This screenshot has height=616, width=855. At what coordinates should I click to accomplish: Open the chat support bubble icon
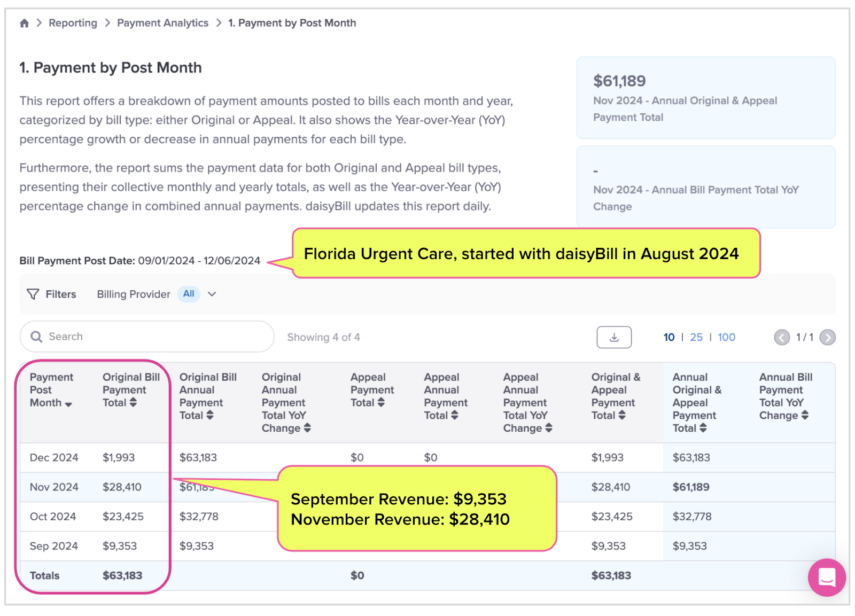click(x=827, y=577)
